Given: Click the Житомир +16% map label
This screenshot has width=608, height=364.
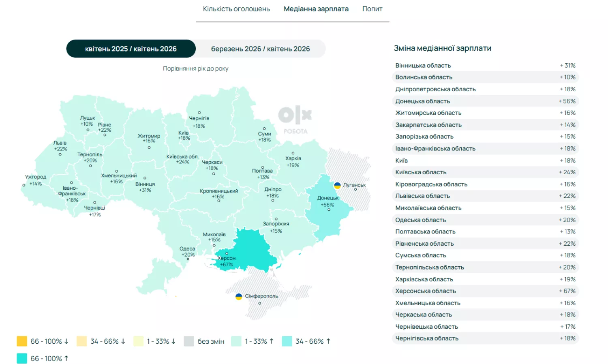Looking at the screenshot, I should click(x=149, y=138).
